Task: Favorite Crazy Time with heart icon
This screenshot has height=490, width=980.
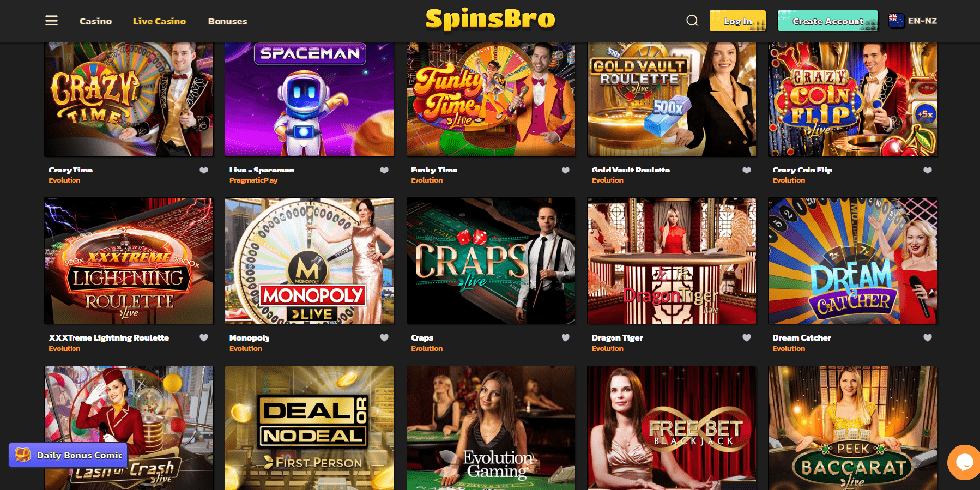Action: [203, 170]
